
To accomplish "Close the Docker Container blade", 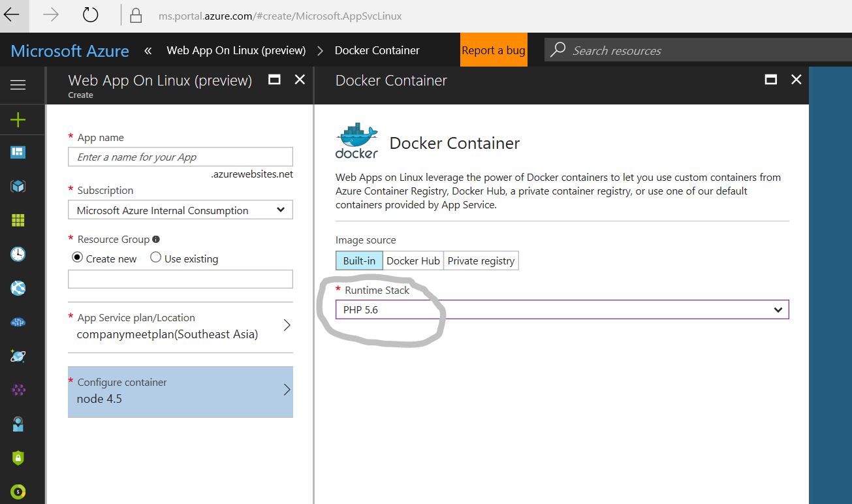I will pos(796,80).
